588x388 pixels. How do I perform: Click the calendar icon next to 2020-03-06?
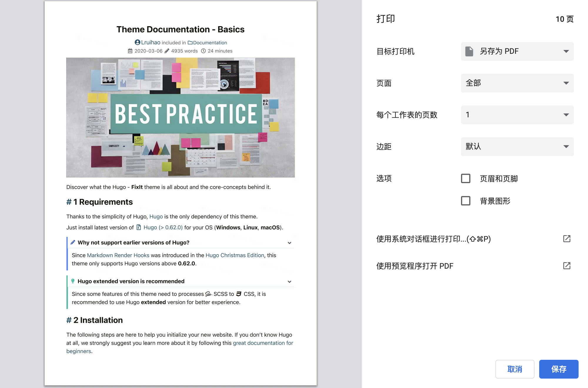point(130,51)
